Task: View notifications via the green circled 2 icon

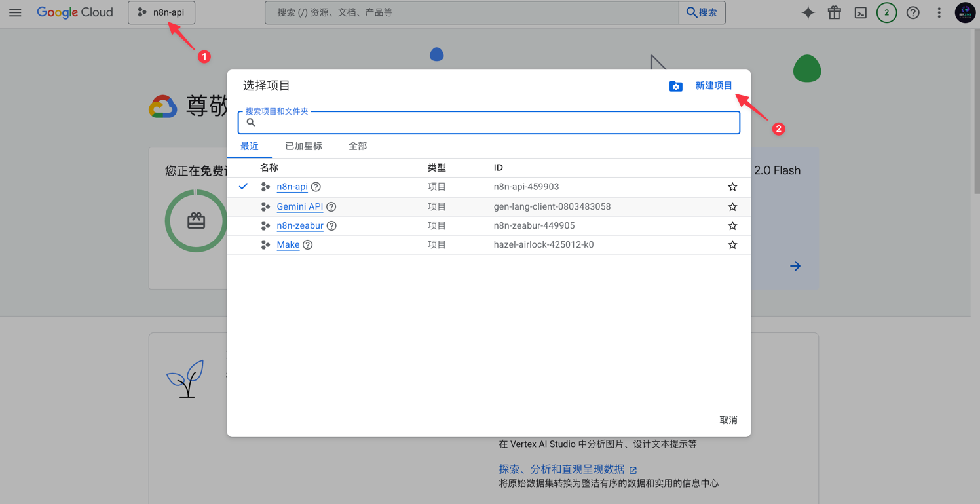Action: click(886, 12)
